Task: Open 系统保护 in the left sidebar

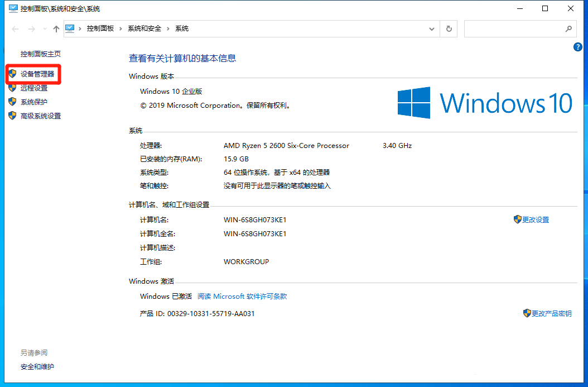Action: [x=33, y=102]
